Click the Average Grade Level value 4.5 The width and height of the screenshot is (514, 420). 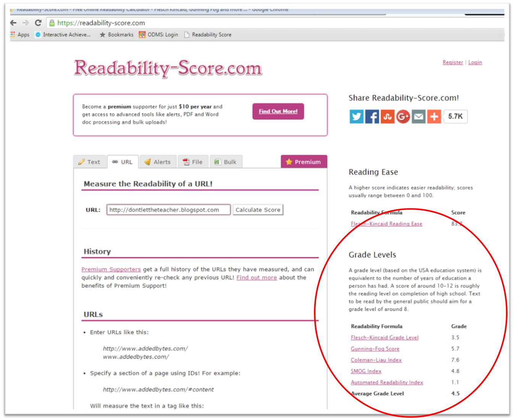(x=455, y=393)
